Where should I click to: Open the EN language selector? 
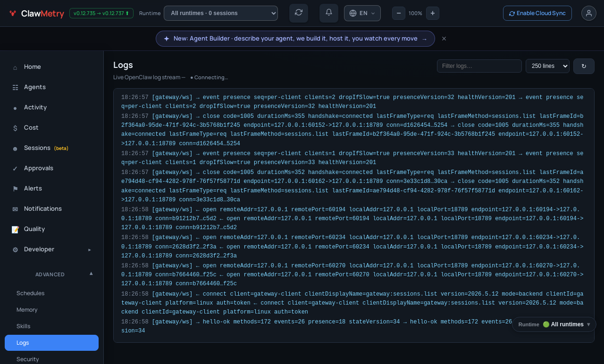[362, 13]
